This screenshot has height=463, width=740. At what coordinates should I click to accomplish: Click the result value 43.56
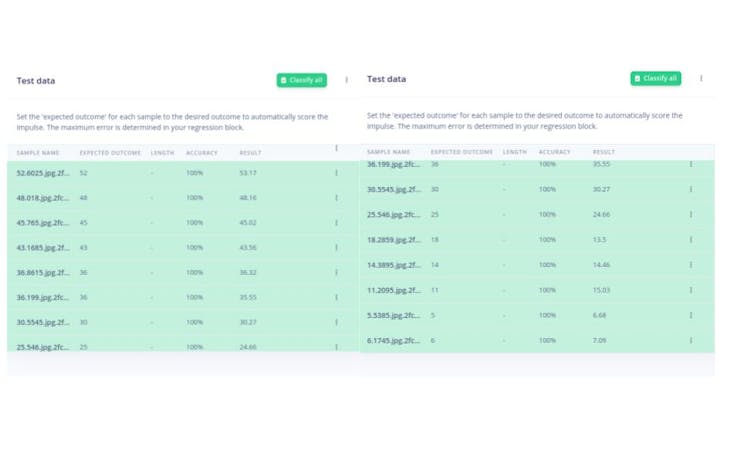[x=248, y=247]
